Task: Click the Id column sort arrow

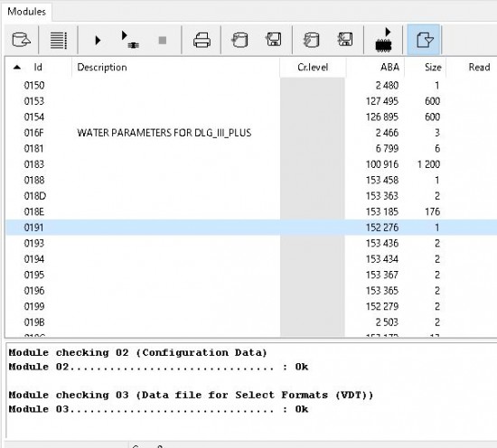Action: click(x=17, y=67)
